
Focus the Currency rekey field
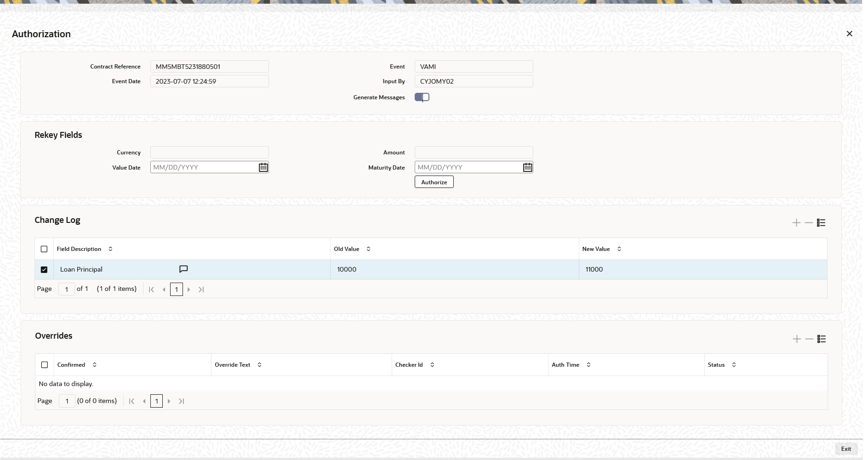pos(210,152)
